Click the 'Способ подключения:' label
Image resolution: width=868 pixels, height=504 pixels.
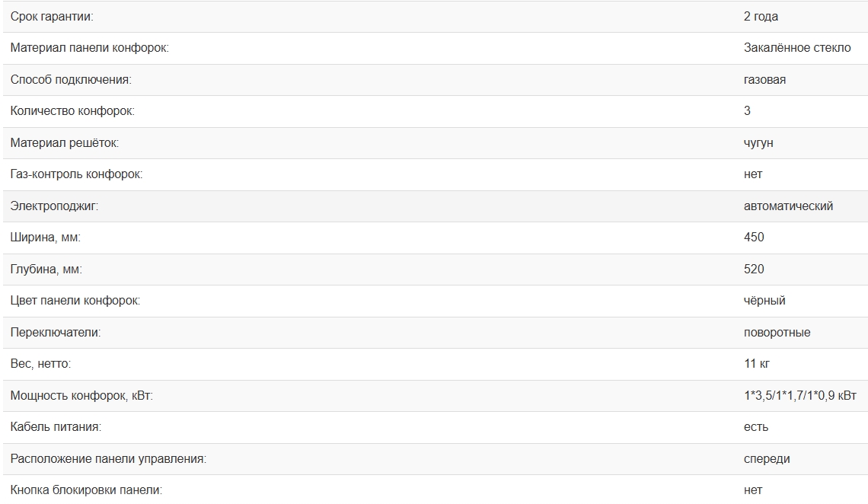pyautogui.click(x=71, y=79)
